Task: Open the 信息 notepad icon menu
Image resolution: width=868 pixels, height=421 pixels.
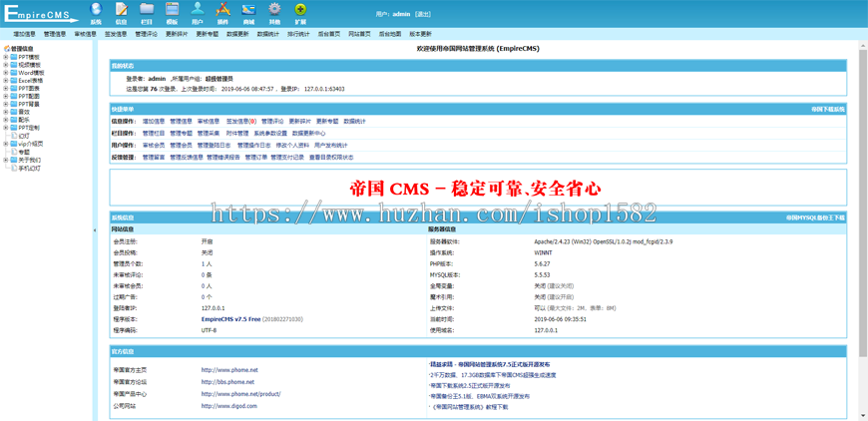Action: click(122, 13)
